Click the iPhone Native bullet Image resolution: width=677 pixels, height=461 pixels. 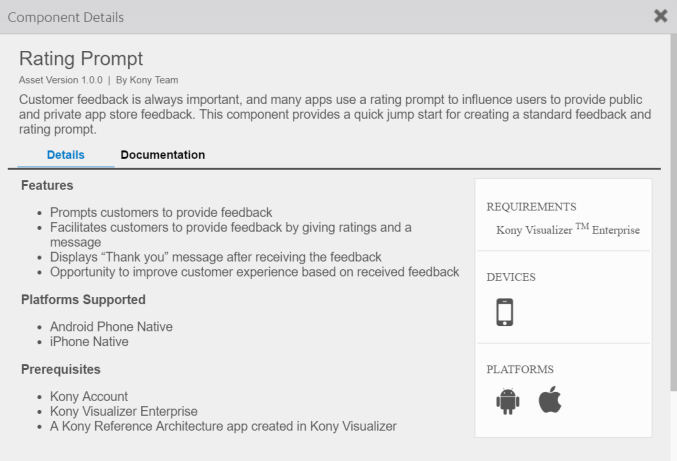(89, 342)
